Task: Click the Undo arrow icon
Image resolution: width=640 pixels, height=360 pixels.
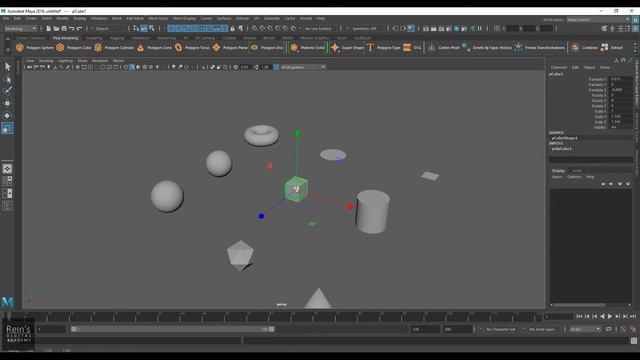Action: tap(71, 29)
